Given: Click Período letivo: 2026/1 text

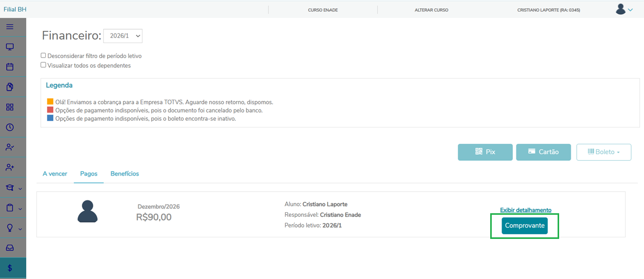Looking at the screenshot, I should pyautogui.click(x=313, y=226).
